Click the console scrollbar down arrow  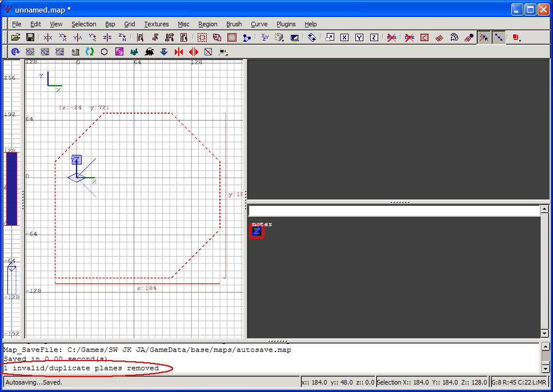point(545,369)
